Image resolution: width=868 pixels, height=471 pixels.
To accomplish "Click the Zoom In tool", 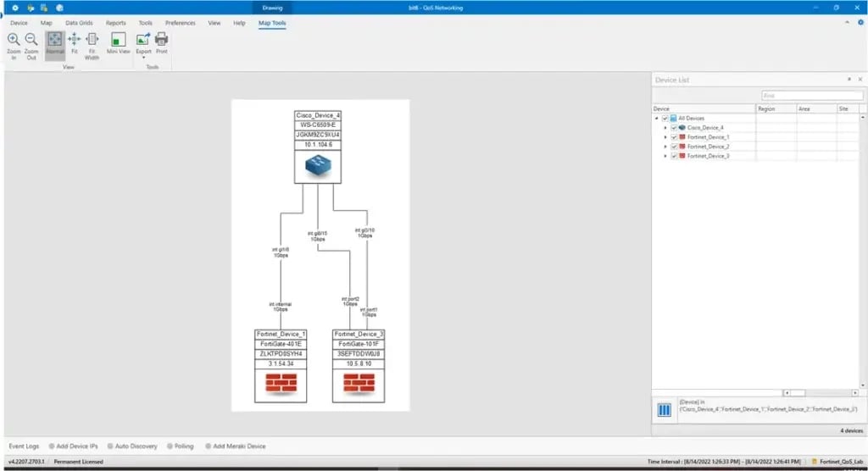I will click(14, 46).
